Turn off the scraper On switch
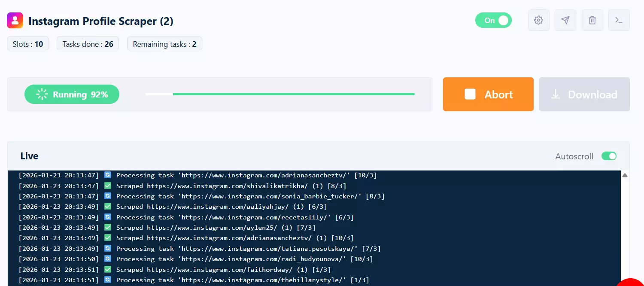 point(493,20)
